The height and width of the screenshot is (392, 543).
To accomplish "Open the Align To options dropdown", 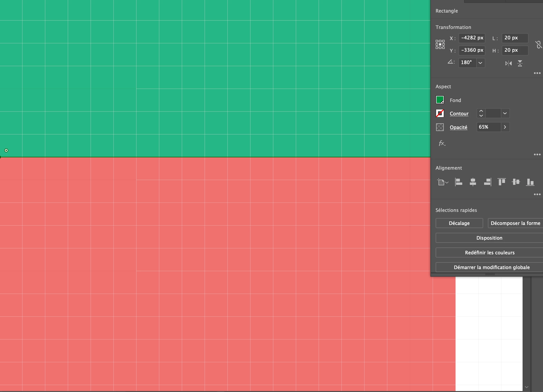I will pos(443,182).
